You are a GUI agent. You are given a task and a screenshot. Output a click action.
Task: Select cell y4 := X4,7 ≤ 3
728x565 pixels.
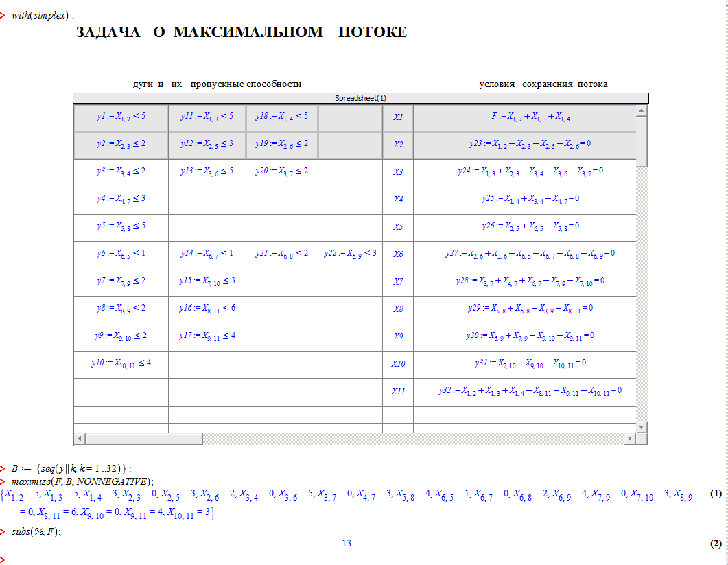tap(121, 200)
